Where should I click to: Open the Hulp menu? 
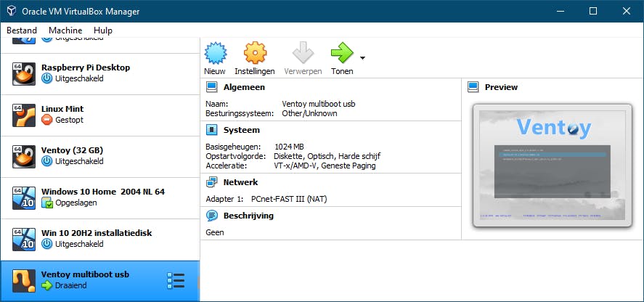[102, 30]
